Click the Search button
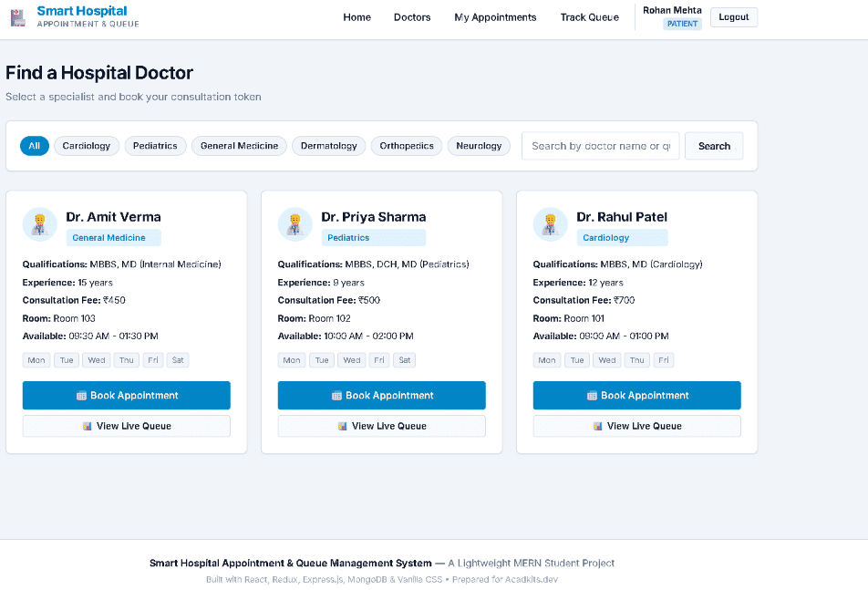 pyautogui.click(x=714, y=146)
